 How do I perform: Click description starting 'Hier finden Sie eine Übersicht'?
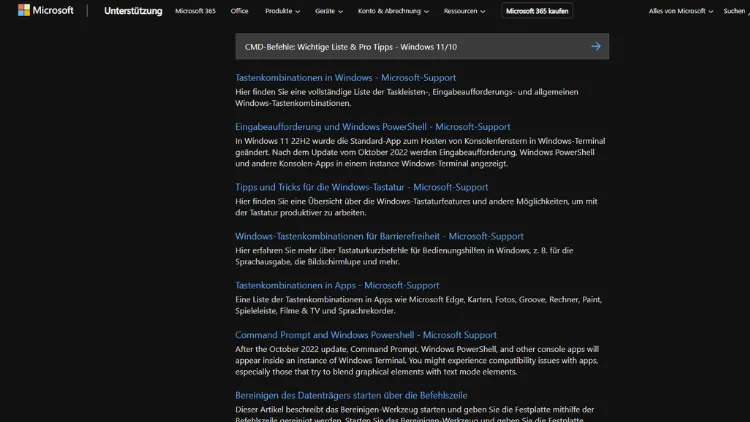416,207
